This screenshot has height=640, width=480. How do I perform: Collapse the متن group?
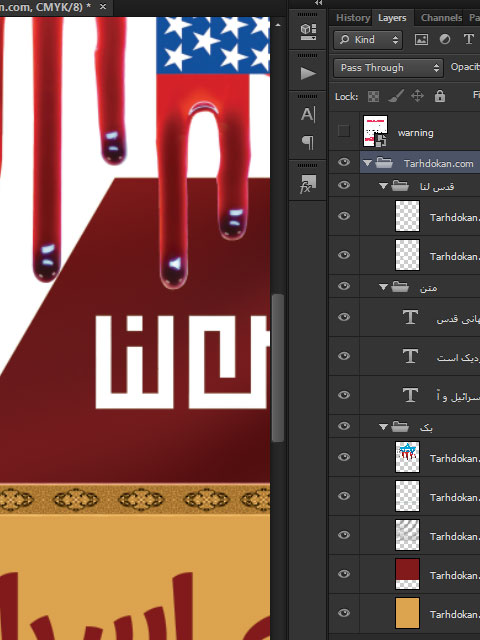[383, 287]
